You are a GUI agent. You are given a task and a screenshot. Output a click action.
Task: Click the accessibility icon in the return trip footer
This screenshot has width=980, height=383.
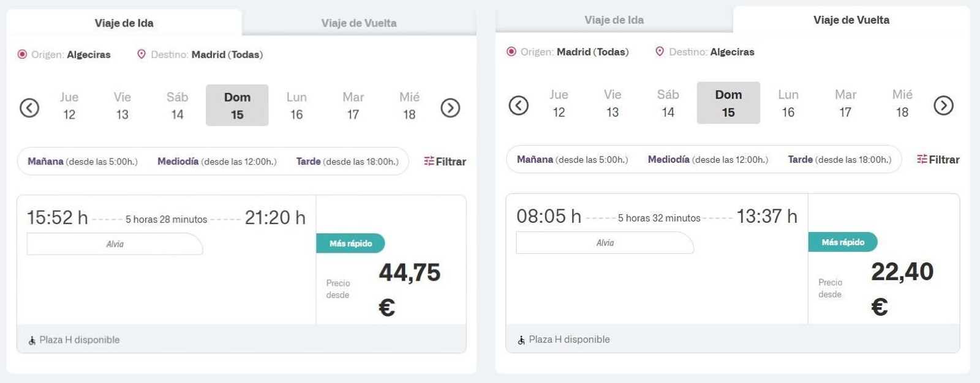[x=522, y=339]
